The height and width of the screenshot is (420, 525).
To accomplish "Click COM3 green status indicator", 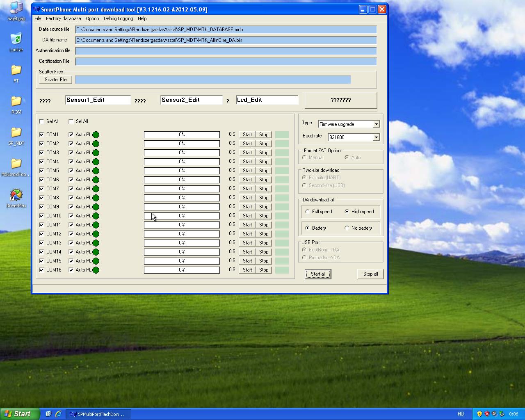I will point(96,153).
